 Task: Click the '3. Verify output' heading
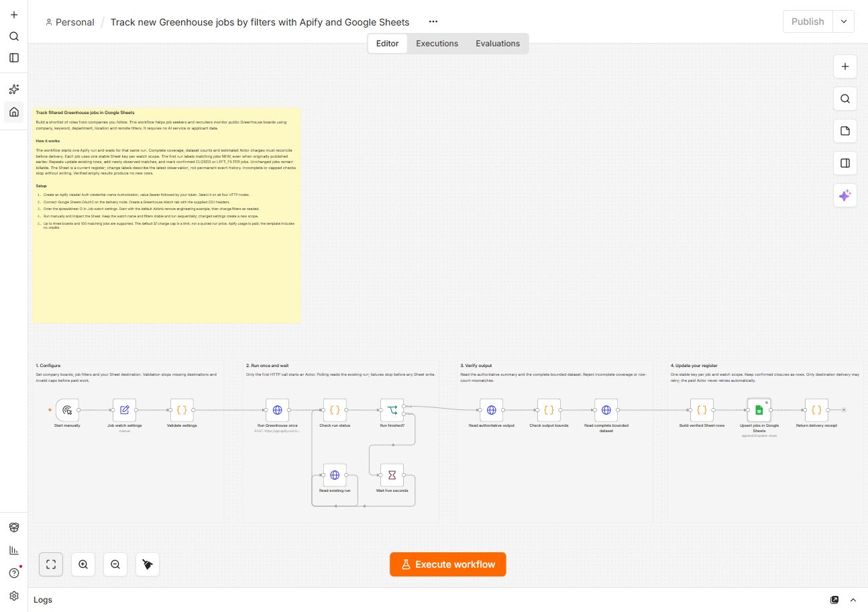[x=476, y=366]
